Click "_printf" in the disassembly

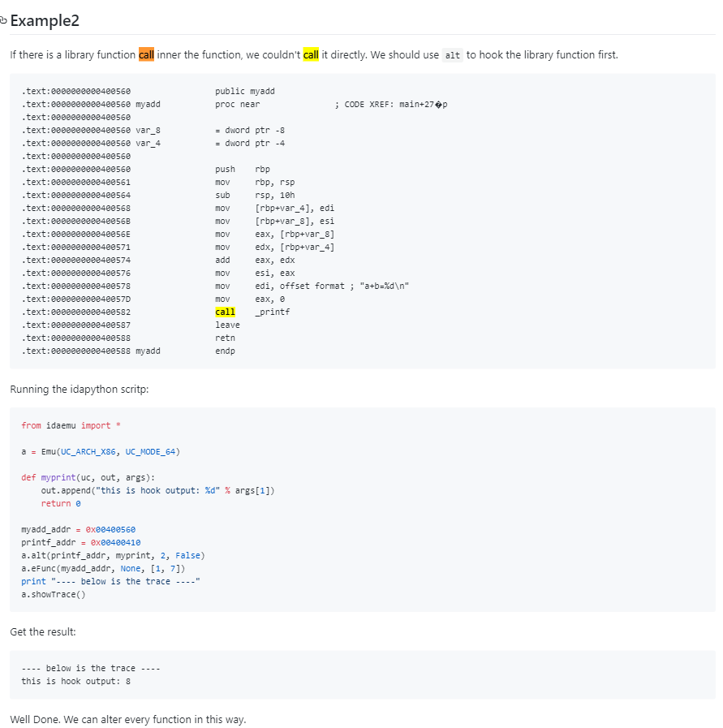(x=273, y=312)
